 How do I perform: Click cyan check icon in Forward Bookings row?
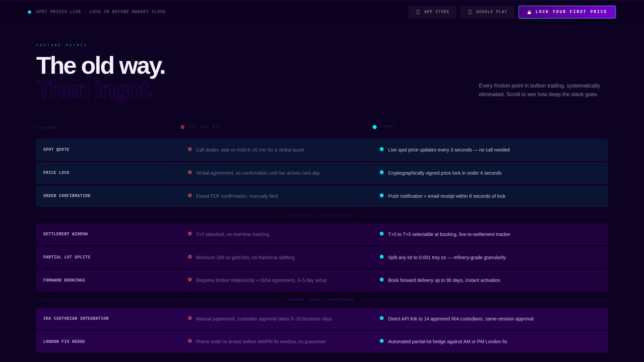(382, 280)
